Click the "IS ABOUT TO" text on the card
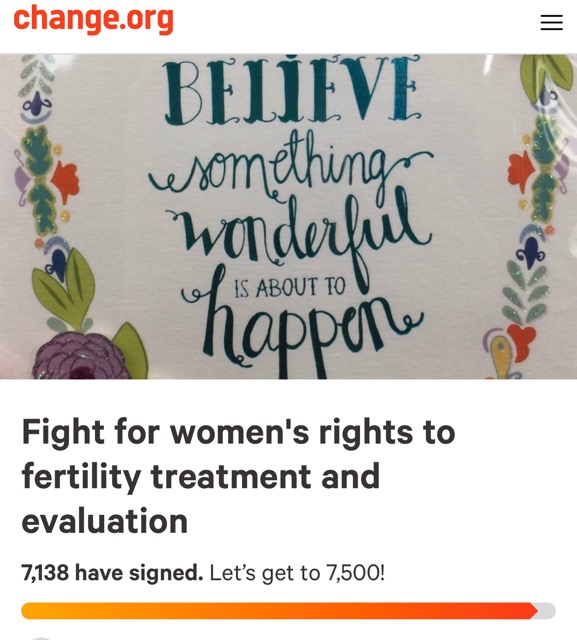This screenshot has width=577, height=640. (x=290, y=287)
